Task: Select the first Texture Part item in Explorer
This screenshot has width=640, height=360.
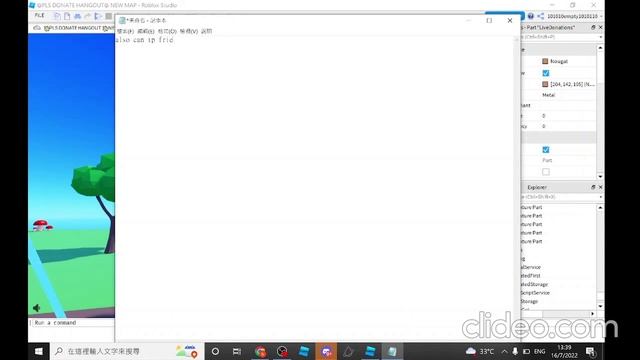Action: 531,207
